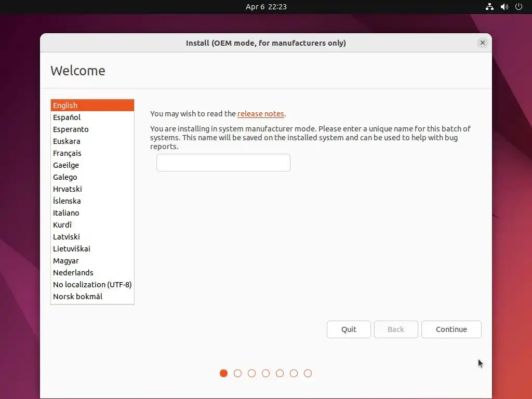Select Kurdî in the language list
The image size is (532, 399).
(x=92, y=224)
